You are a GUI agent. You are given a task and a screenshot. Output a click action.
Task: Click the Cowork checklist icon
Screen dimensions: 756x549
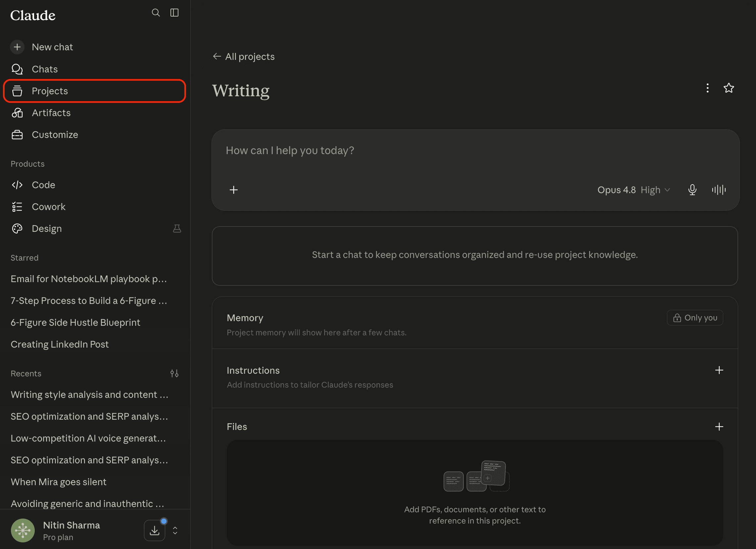point(17,207)
